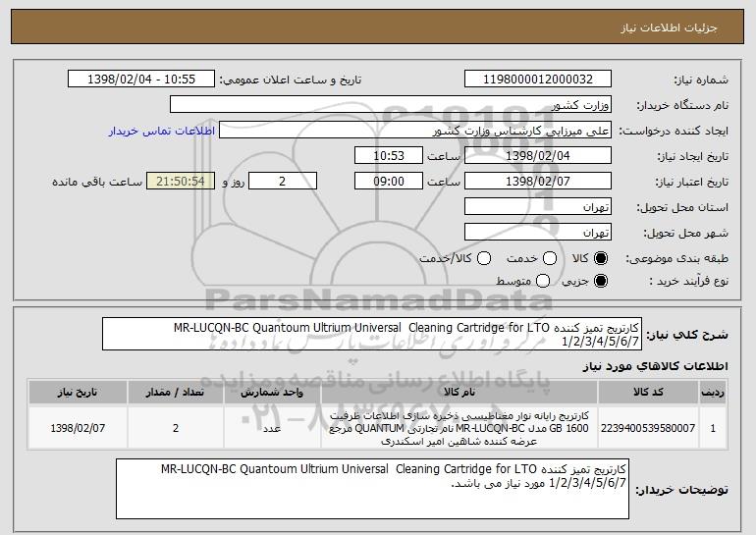This screenshot has height=535, width=756.
Task: Click the نام کالا column header
Action: click(459, 392)
